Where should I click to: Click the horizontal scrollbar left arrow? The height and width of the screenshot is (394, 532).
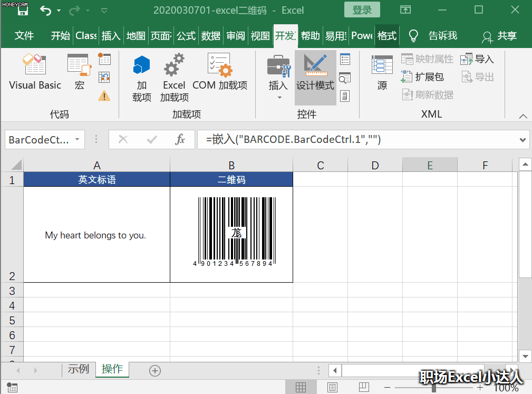pyautogui.click(x=335, y=370)
